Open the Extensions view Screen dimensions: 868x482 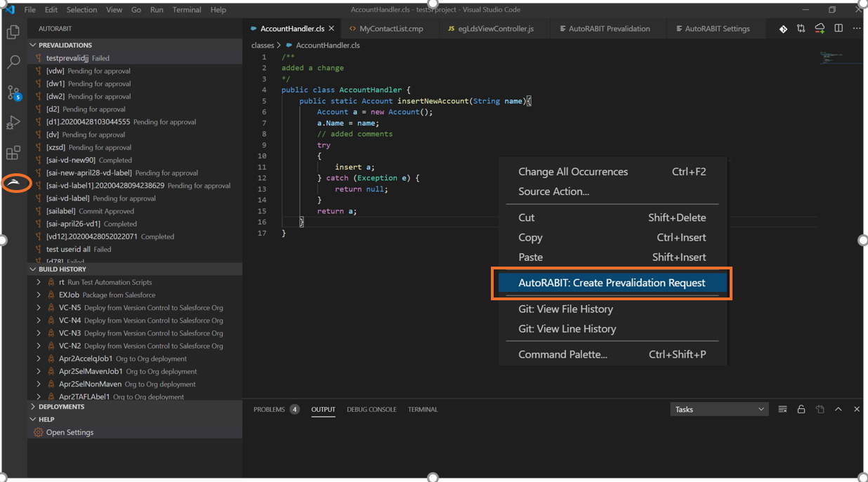[x=13, y=153]
